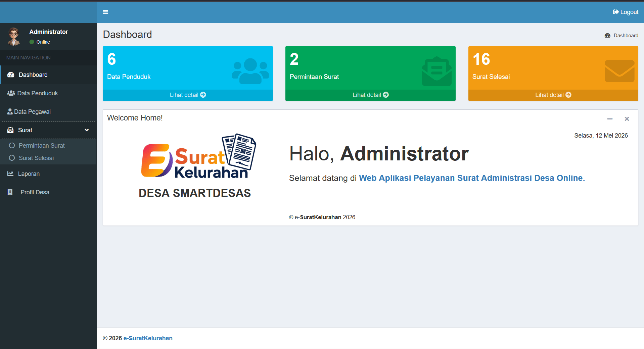Click the circle icon beside Surat Selesai submenu

click(12, 158)
